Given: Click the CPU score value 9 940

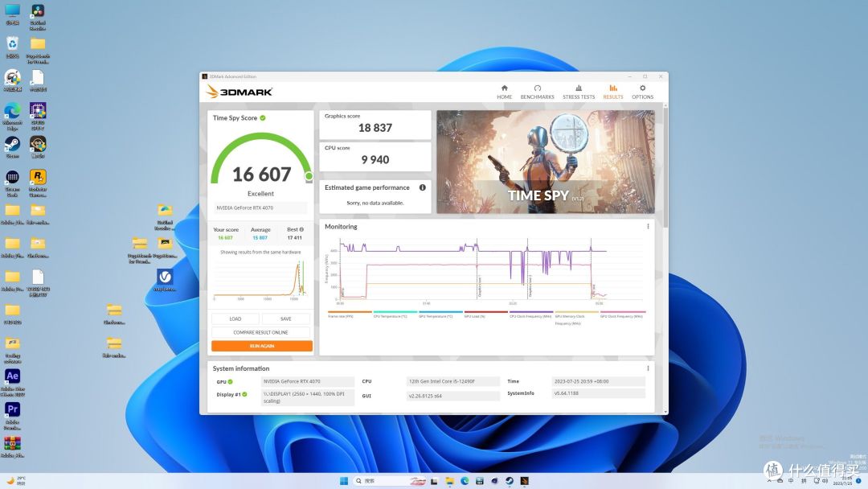Looking at the screenshot, I should pyautogui.click(x=375, y=159).
